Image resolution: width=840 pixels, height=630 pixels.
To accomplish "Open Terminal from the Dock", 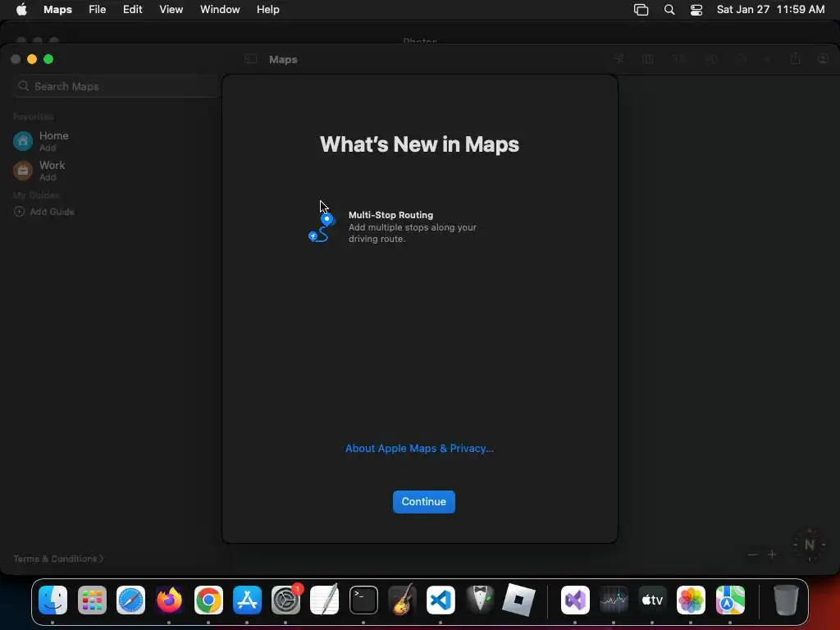I will coord(363,600).
